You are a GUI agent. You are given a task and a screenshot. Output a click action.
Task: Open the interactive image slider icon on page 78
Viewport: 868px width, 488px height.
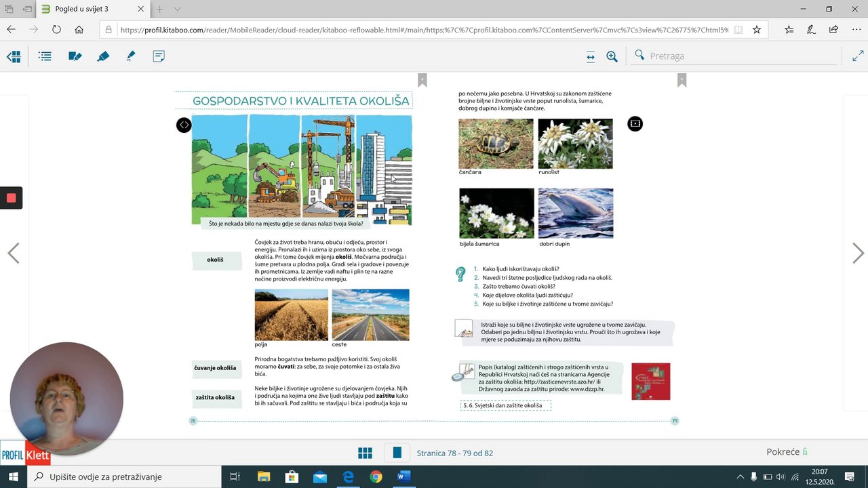click(x=184, y=125)
